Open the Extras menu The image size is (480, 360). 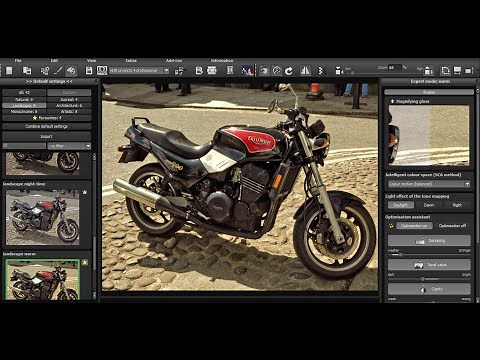pos(131,61)
